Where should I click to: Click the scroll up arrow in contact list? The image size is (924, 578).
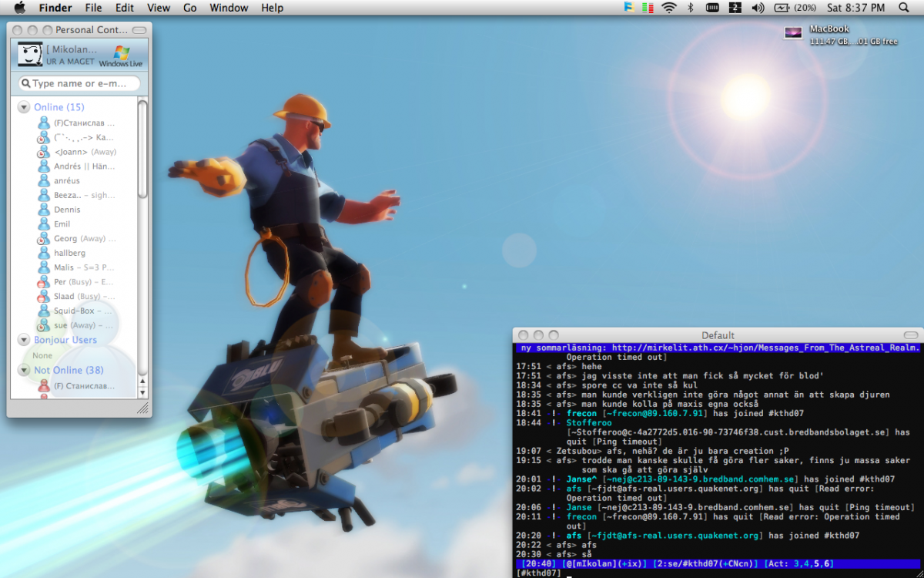(x=142, y=382)
